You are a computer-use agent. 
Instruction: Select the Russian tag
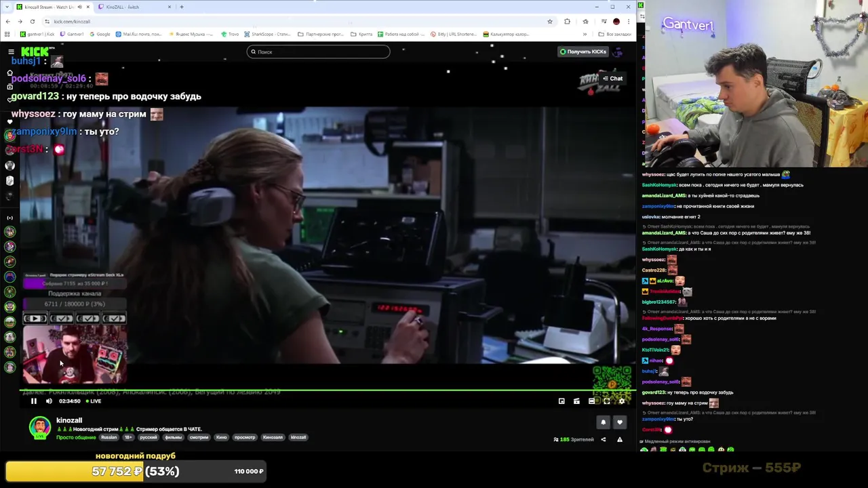108,437
